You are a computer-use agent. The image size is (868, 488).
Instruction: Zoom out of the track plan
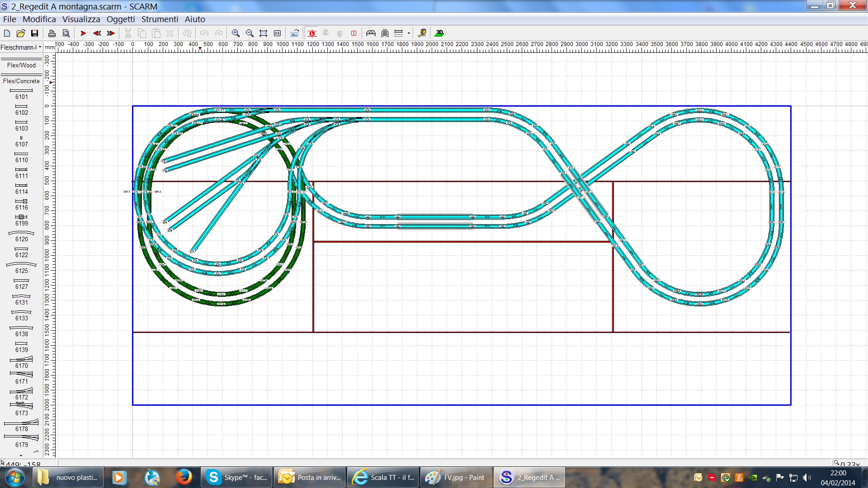[250, 33]
